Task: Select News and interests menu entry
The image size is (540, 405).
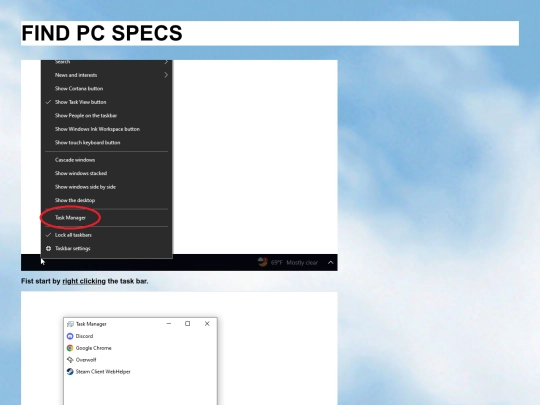Action: (x=107, y=75)
